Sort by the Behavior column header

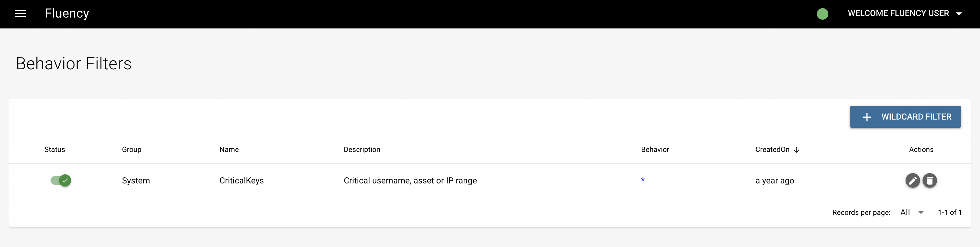tap(655, 150)
